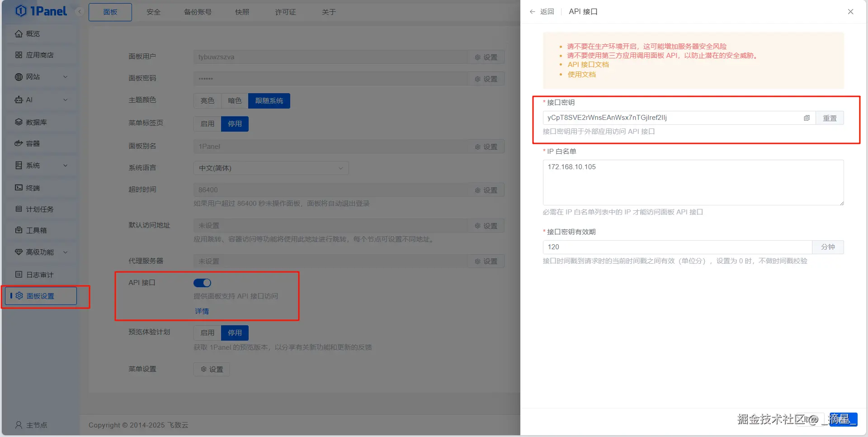Viewport: 868px width, 437px height.
Task: Expand the AI sidebar submenu
Action: coord(66,100)
